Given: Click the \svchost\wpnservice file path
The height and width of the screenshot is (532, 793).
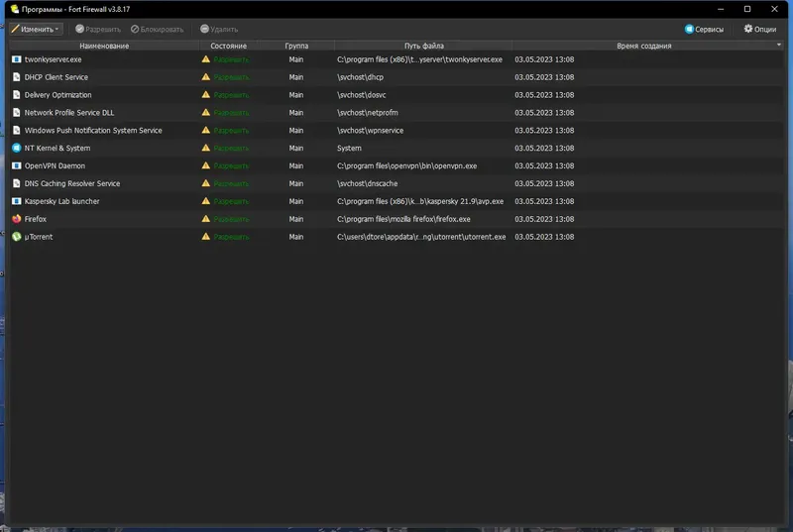Looking at the screenshot, I should pos(370,131).
